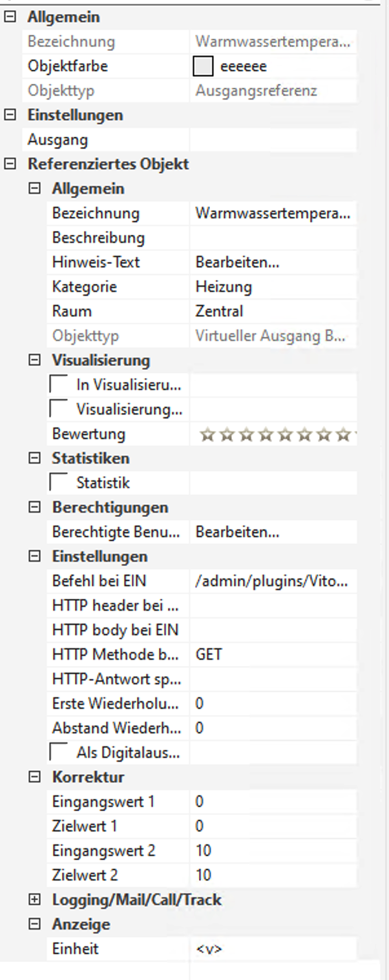Collapse the Referenziertes Objekt section
389x980 pixels.
(9, 164)
